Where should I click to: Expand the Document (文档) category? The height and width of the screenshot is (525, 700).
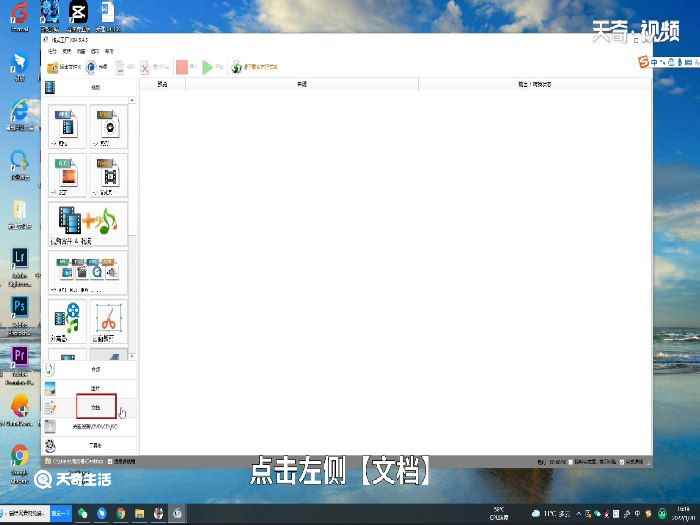coord(96,408)
